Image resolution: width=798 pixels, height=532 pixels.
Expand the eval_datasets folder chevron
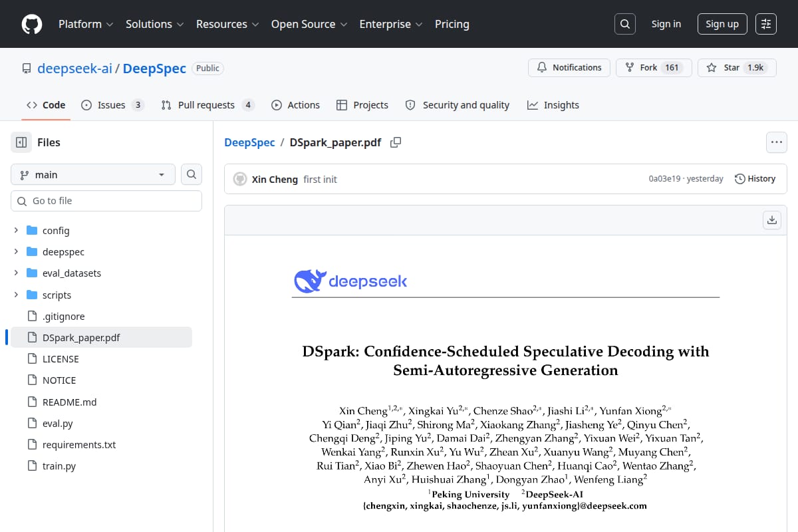[16, 273]
